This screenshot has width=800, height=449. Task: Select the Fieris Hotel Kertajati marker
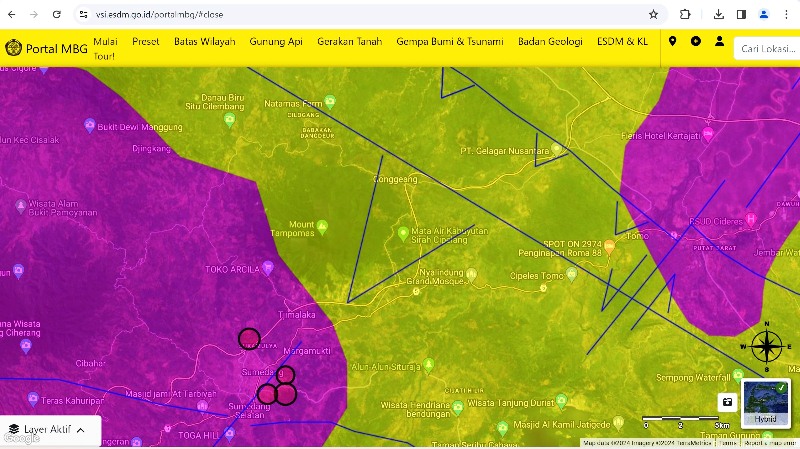pos(708,134)
